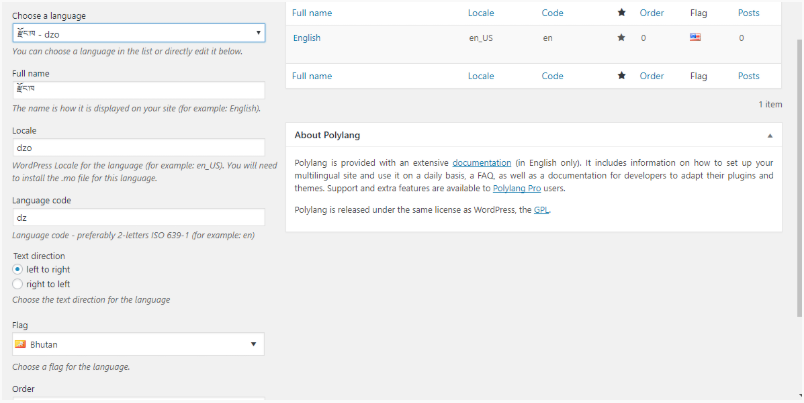Click the default language star for English
Viewport: 804px width, 403px height.
[621, 38]
